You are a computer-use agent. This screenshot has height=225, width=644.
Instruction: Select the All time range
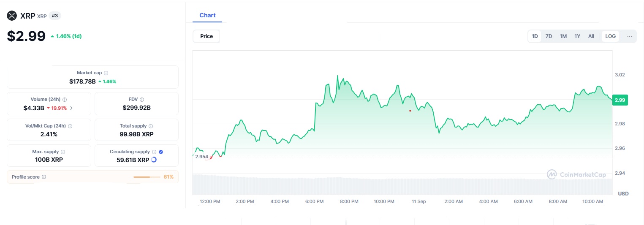pos(591,36)
